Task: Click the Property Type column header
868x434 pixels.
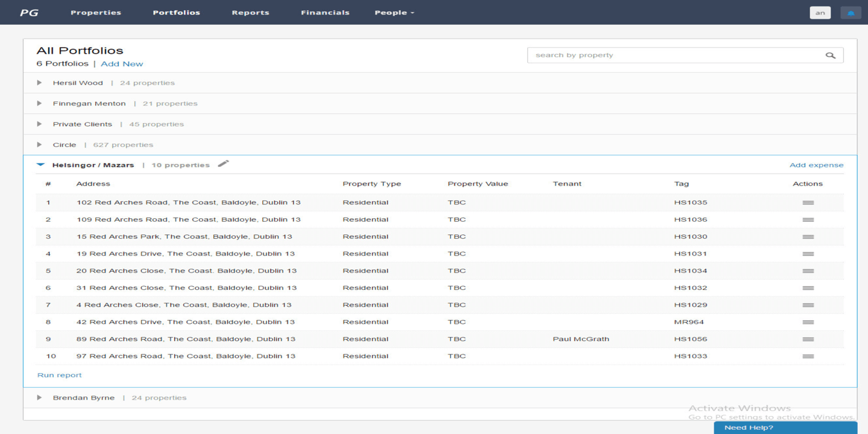Action: pyautogui.click(x=372, y=184)
